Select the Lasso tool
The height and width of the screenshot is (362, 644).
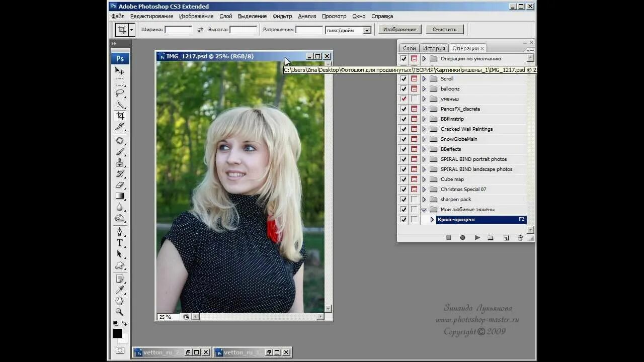pyautogui.click(x=120, y=93)
